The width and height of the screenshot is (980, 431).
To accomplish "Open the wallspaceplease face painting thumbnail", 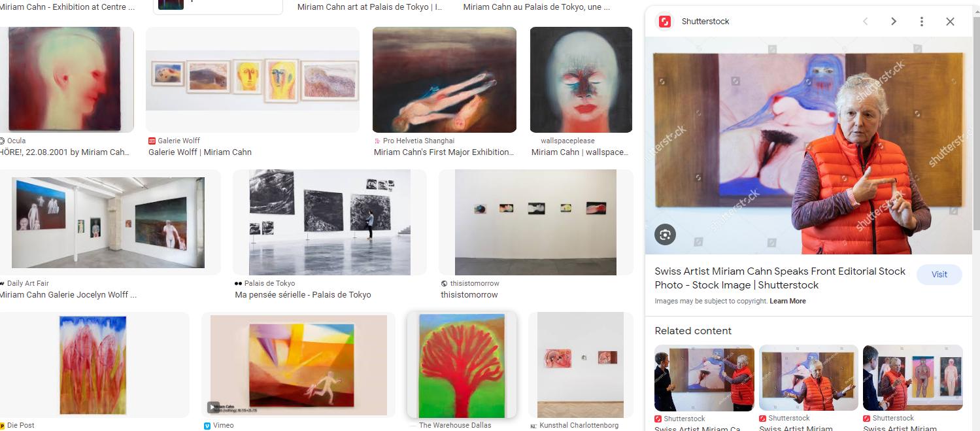I will [x=581, y=80].
